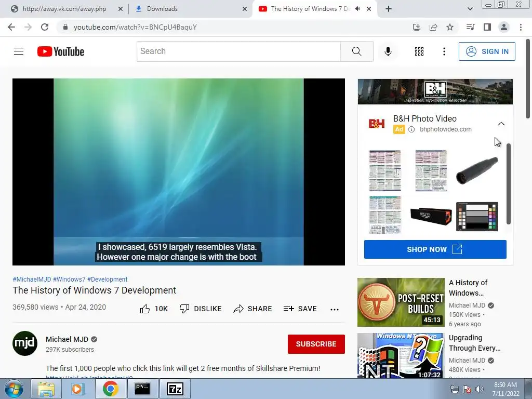The height and width of the screenshot is (399, 532).
Task: Click the #MichaelMJD hashtag
Action: (32, 279)
